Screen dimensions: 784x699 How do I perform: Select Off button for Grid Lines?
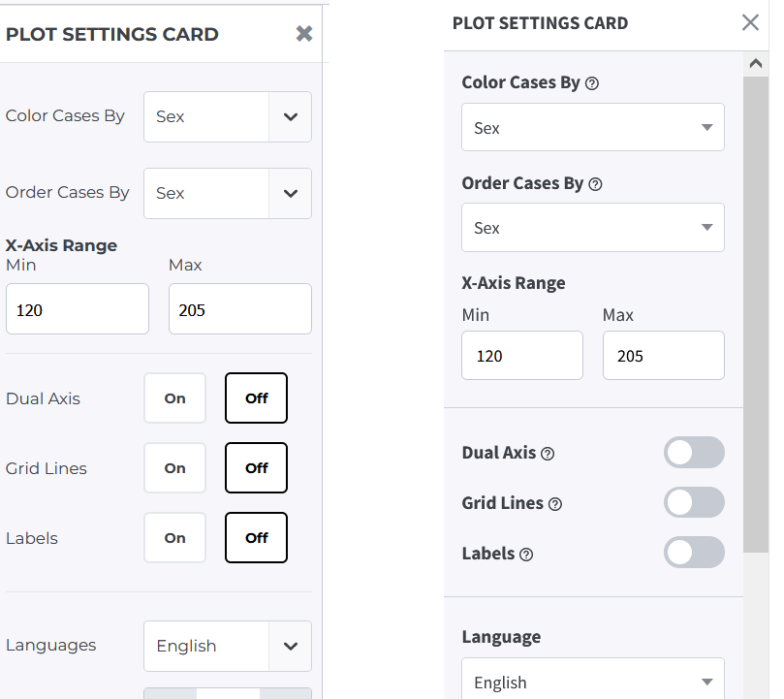point(256,468)
